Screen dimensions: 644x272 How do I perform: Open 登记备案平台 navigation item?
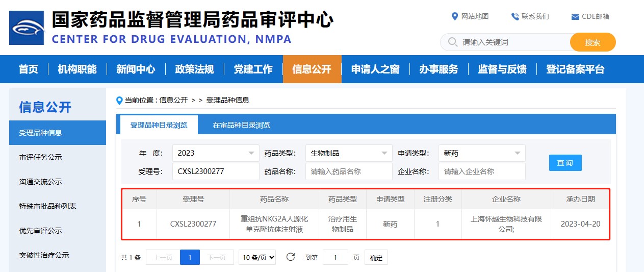click(x=575, y=69)
